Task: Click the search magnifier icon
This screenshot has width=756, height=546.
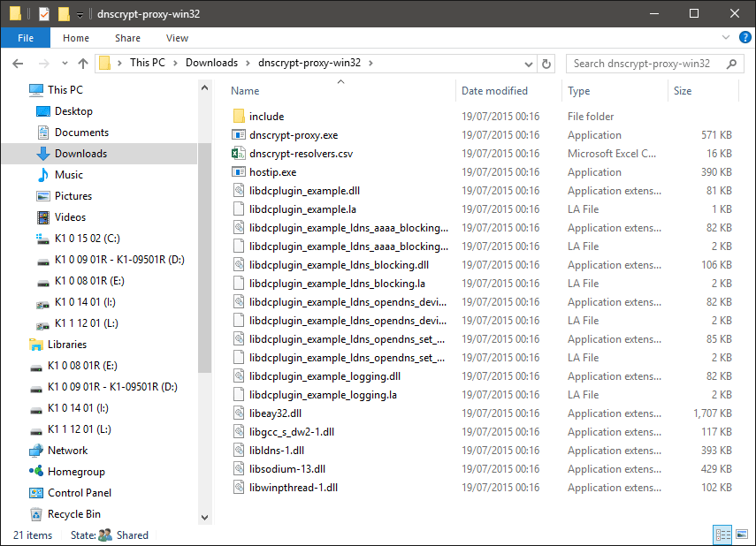Action: (730, 64)
